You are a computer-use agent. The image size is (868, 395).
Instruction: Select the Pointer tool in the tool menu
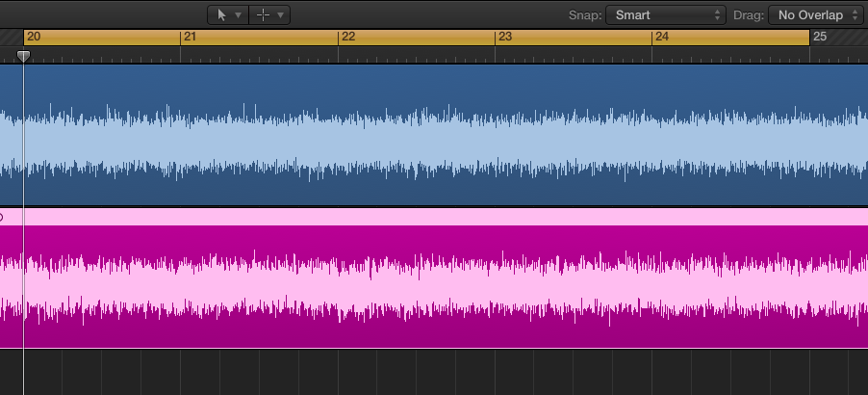tap(221, 15)
